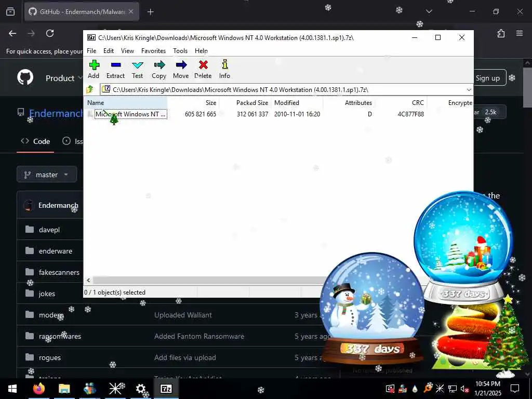Viewport: 532px width, 399px height.
Task: Click the GitHub Sign up button
Action: click(487, 78)
